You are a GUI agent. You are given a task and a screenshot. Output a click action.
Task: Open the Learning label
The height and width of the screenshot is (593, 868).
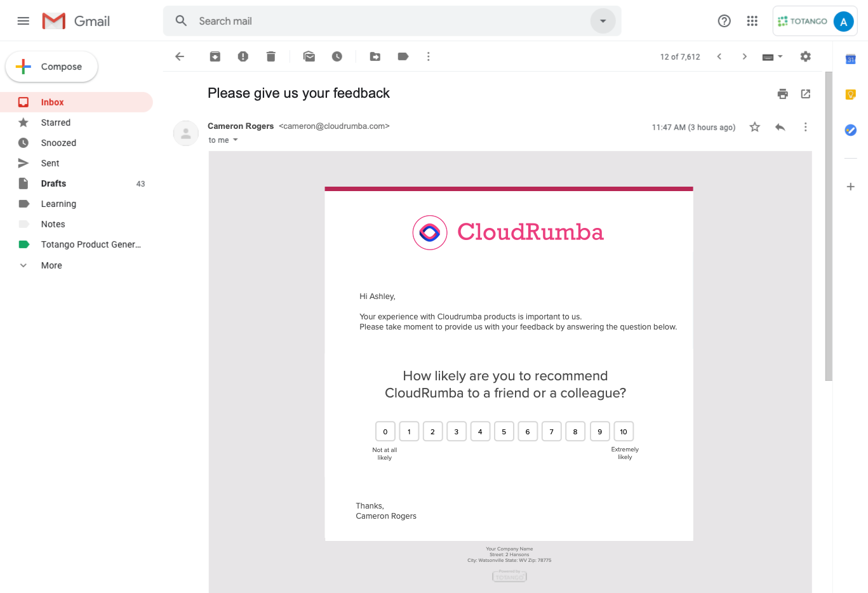(76, 204)
